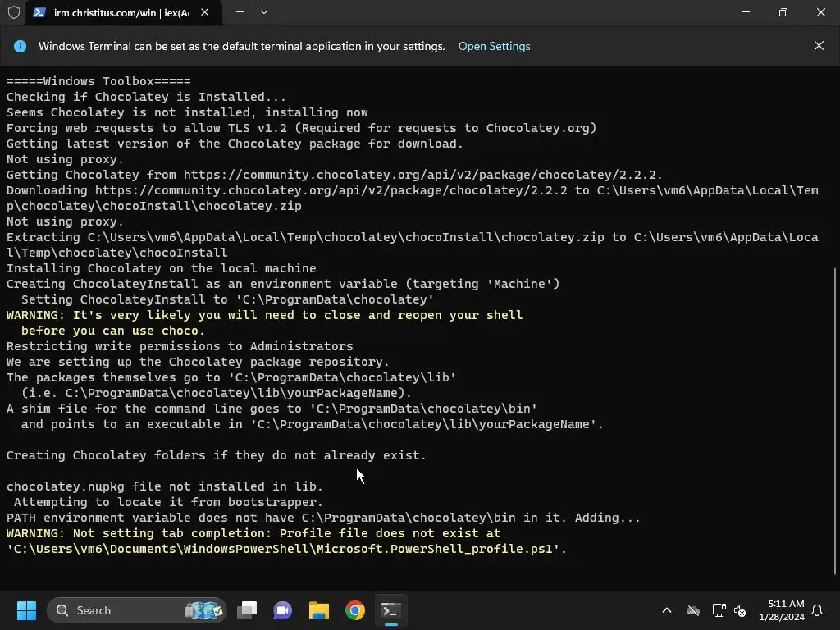Click 'before you can use choco.' line
This screenshot has width=840, height=630.
(x=113, y=331)
